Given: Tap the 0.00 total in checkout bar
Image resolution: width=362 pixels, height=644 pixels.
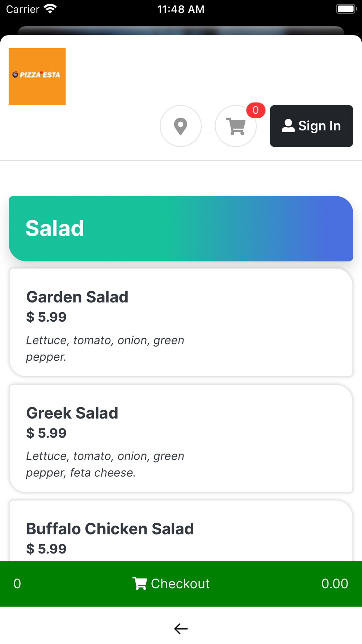Looking at the screenshot, I should [x=335, y=584].
